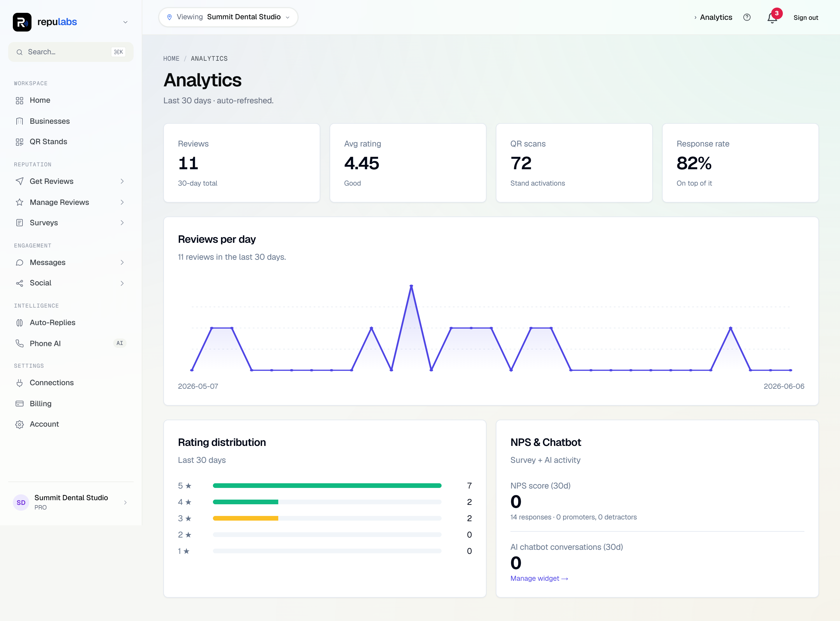Click the Auto-Replies brain icon

click(x=20, y=322)
